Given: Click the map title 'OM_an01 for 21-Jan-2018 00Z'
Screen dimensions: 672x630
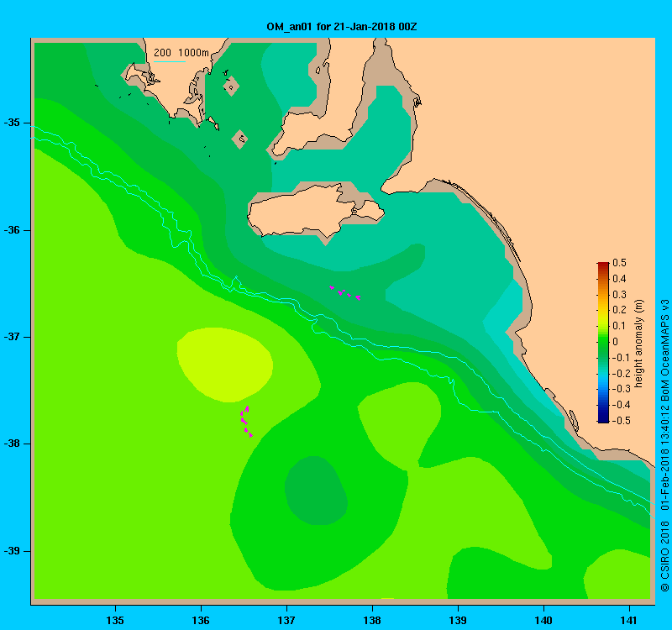Looking at the screenshot, I should (342, 27).
